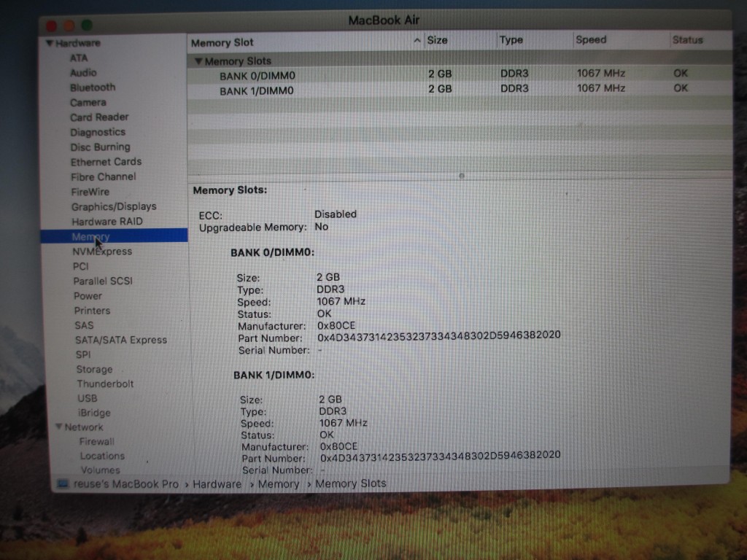Click reuse's MacBook Pro text in path bar
This screenshot has height=560, width=747.
(125, 484)
